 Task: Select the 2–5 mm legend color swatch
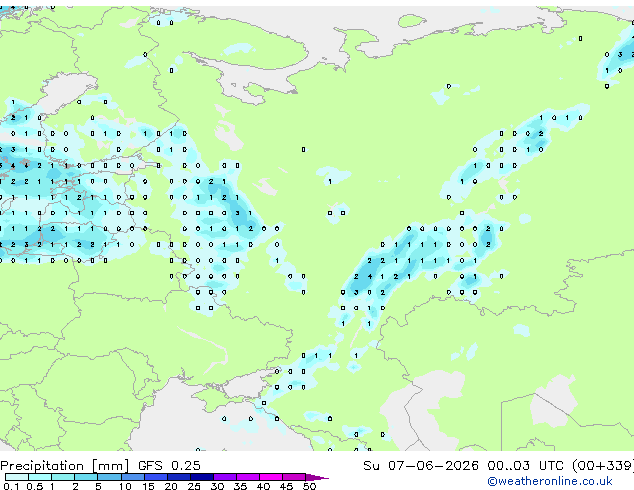coord(86,477)
